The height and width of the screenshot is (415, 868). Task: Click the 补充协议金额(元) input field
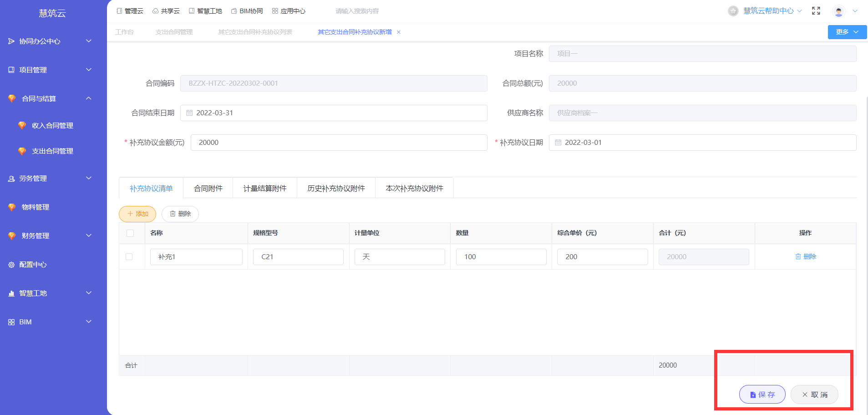coord(339,143)
